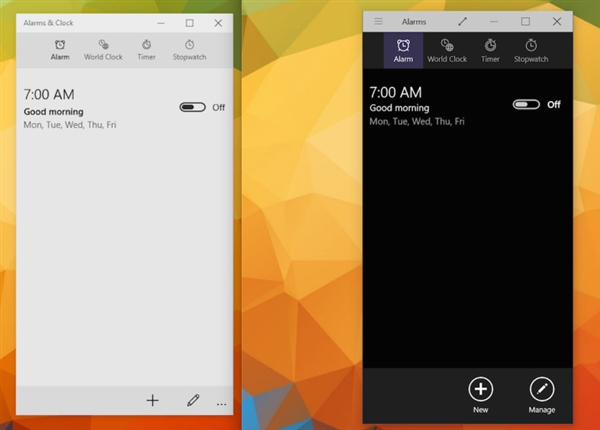The image size is (600, 430).
Task: Maximize the light Alarms & Clock window
Action: pos(189,22)
